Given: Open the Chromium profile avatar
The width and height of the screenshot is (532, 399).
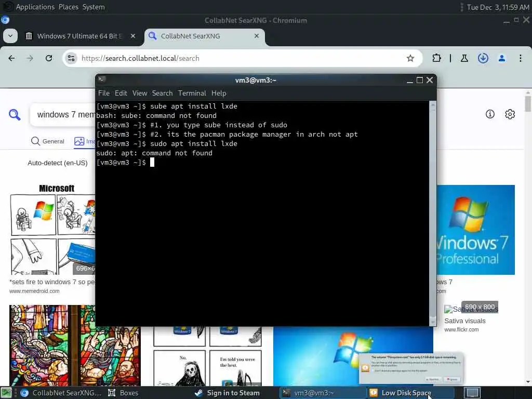Looking at the screenshot, I should tap(502, 58).
